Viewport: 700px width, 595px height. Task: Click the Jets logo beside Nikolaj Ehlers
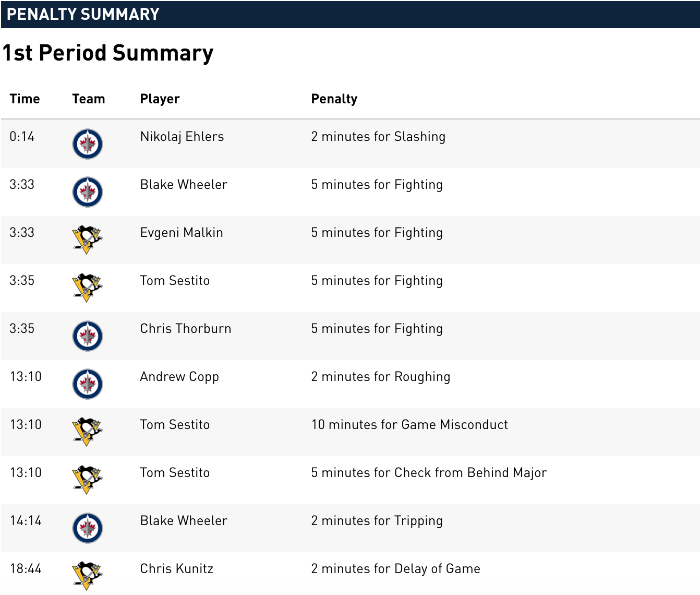coord(88,144)
